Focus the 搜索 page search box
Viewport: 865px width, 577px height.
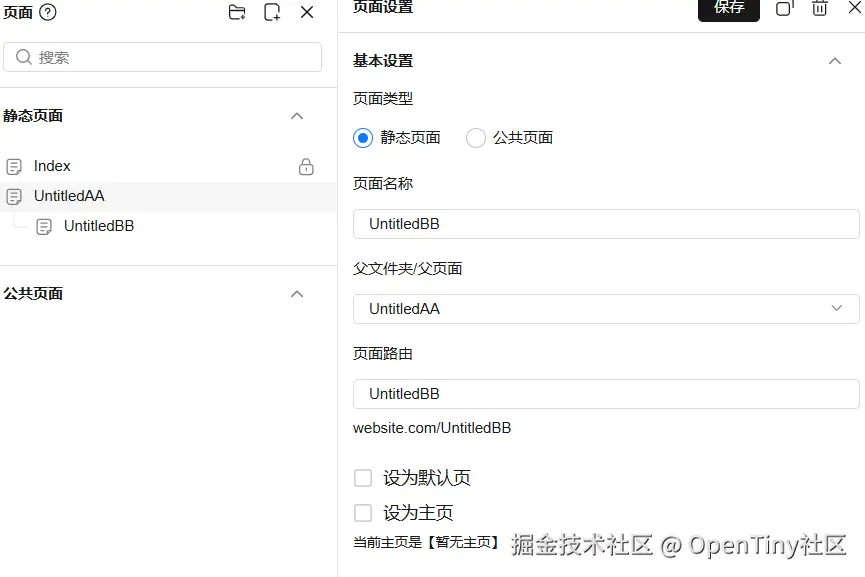[x=162, y=57]
